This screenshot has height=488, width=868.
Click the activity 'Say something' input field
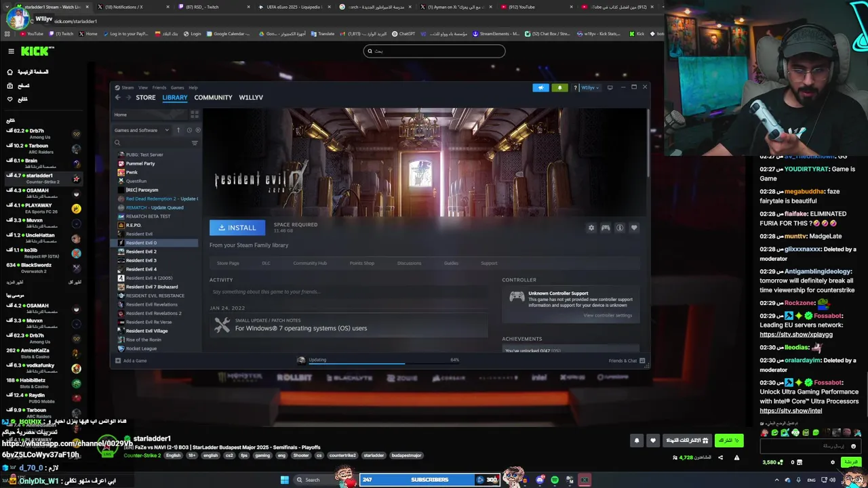(349, 292)
